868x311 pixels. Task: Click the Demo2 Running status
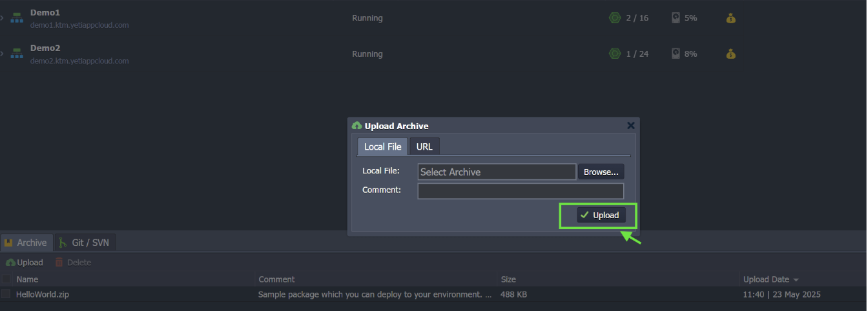[367, 54]
